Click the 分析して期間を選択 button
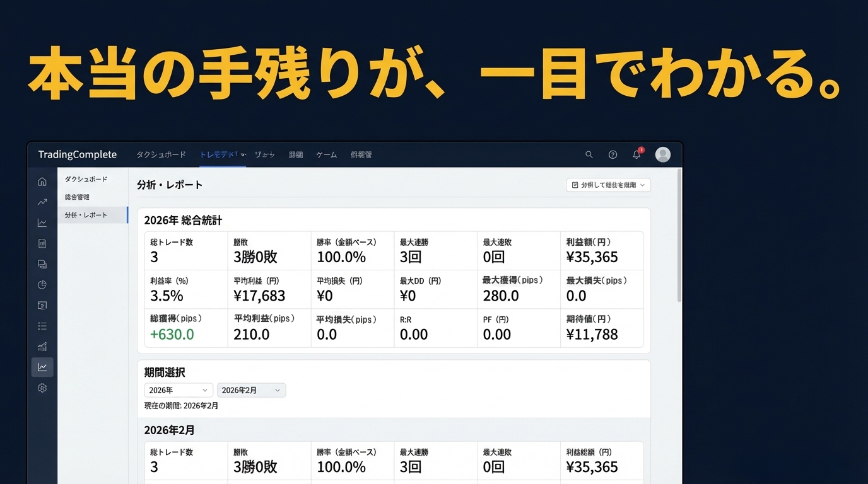This screenshot has width=868, height=484. pos(607,185)
